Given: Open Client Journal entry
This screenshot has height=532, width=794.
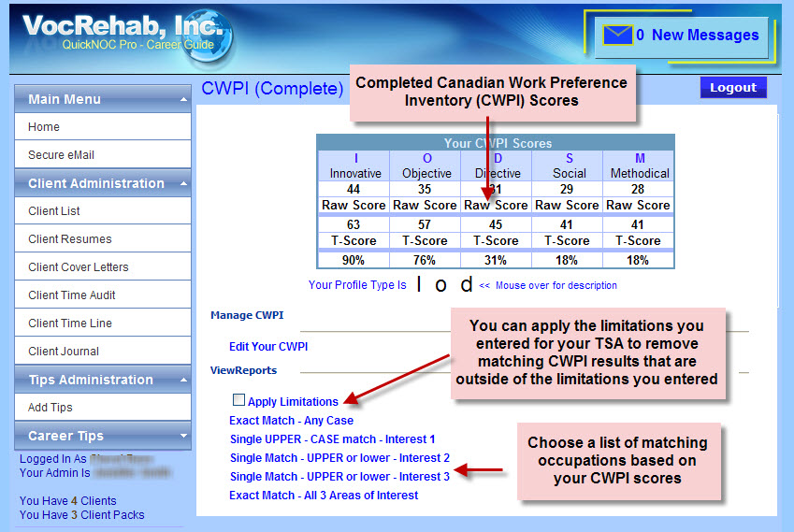Looking at the screenshot, I should pos(64,352).
